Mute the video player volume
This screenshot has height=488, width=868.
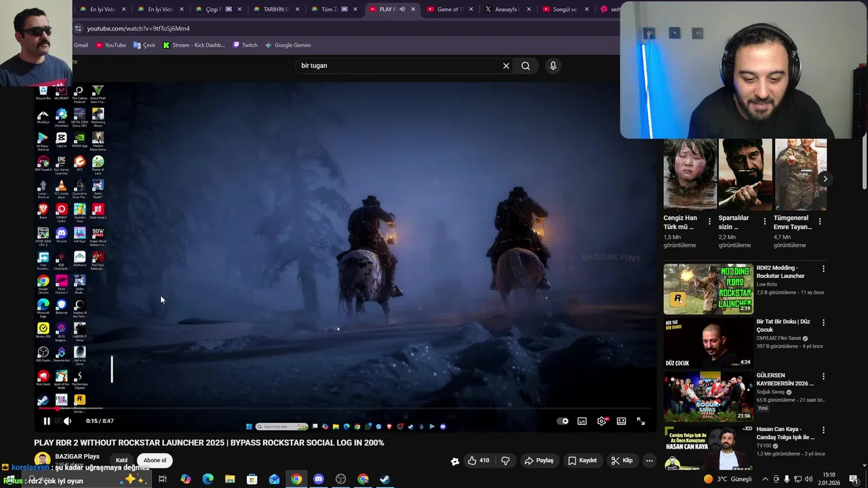tap(67, 421)
